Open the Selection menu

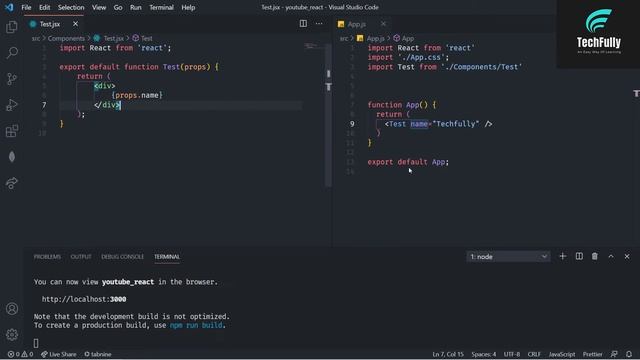point(71,7)
